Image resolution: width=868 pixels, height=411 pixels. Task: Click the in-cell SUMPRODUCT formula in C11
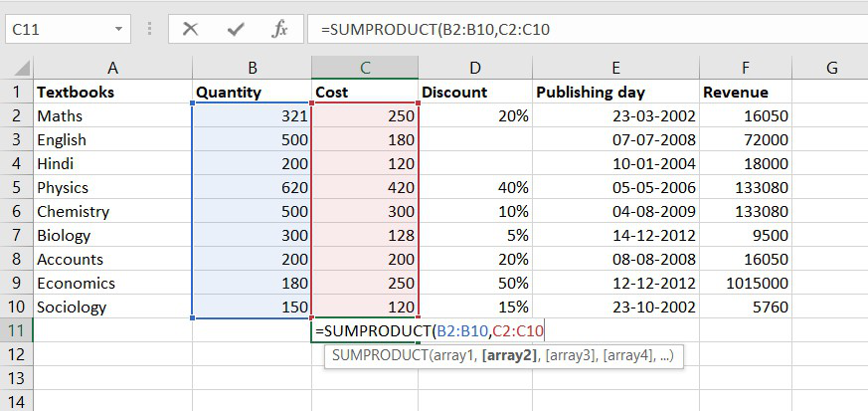pos(431,331)
